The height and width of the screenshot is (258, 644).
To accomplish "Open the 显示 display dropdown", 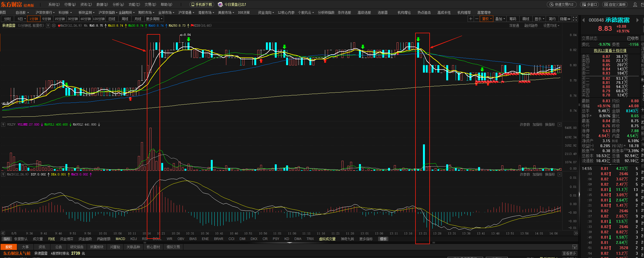I will (x=539, y=19).
